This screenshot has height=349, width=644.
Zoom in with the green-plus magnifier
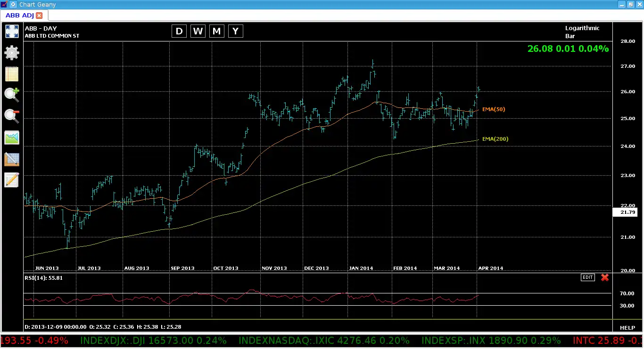pyautogui.click(x=12, y=95)
